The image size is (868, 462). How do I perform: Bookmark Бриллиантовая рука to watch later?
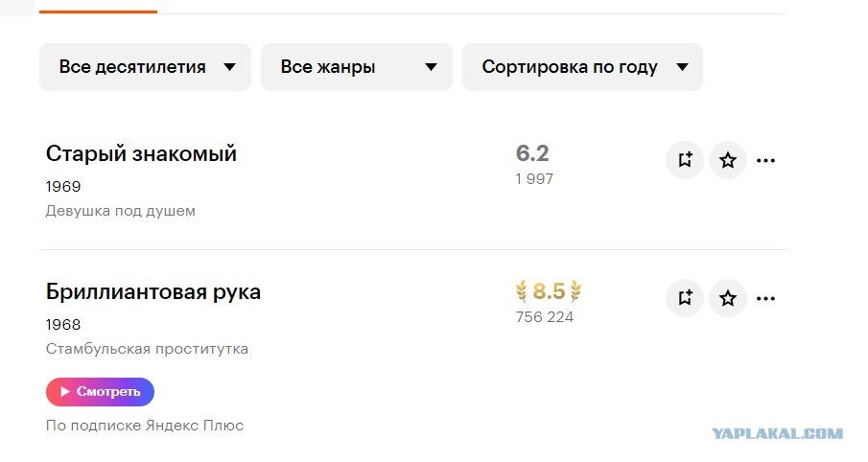(685, 298)
